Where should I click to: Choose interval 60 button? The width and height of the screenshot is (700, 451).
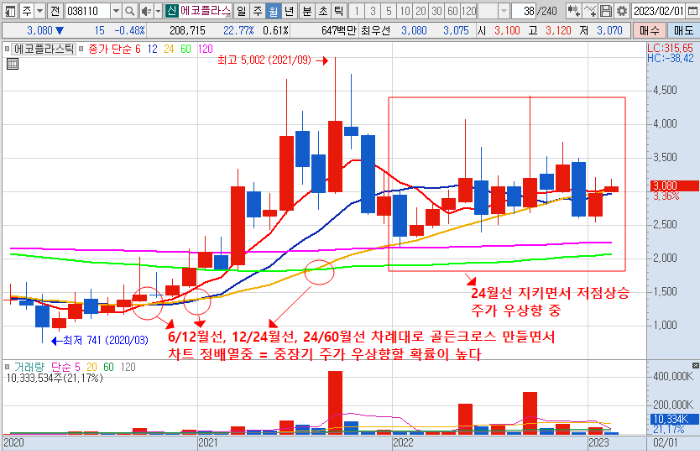tap(453, 10)
